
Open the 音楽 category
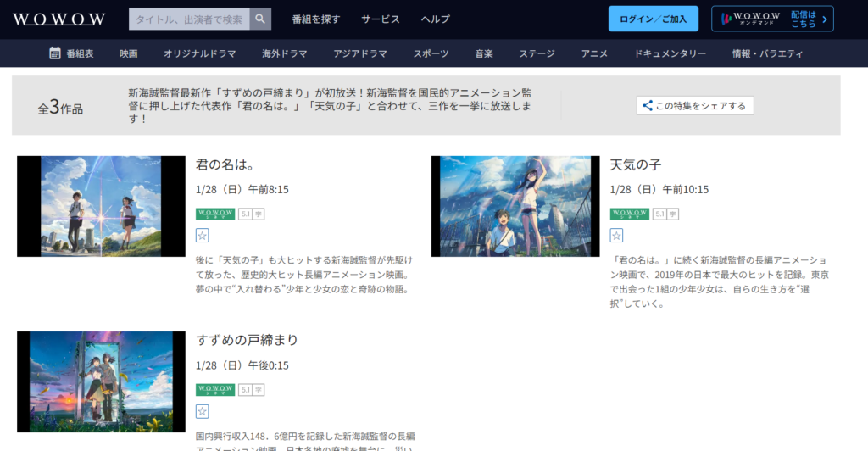click(x=484, y=53)
